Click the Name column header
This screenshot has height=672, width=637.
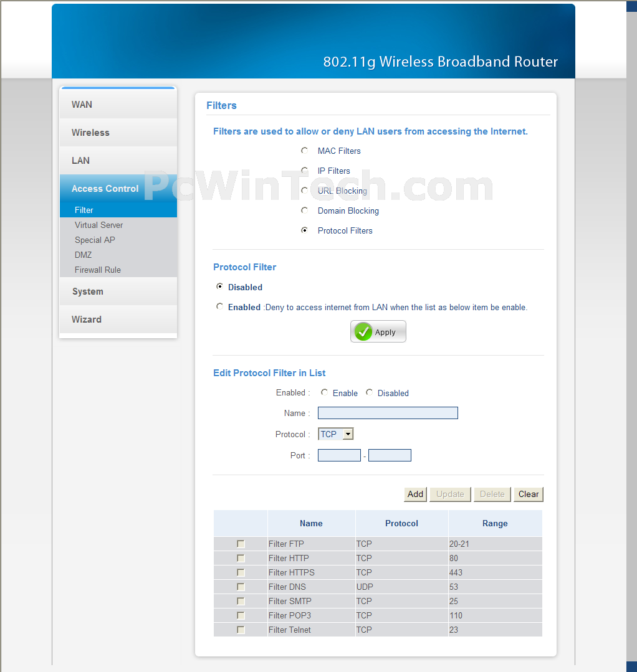tap(312, 523)
